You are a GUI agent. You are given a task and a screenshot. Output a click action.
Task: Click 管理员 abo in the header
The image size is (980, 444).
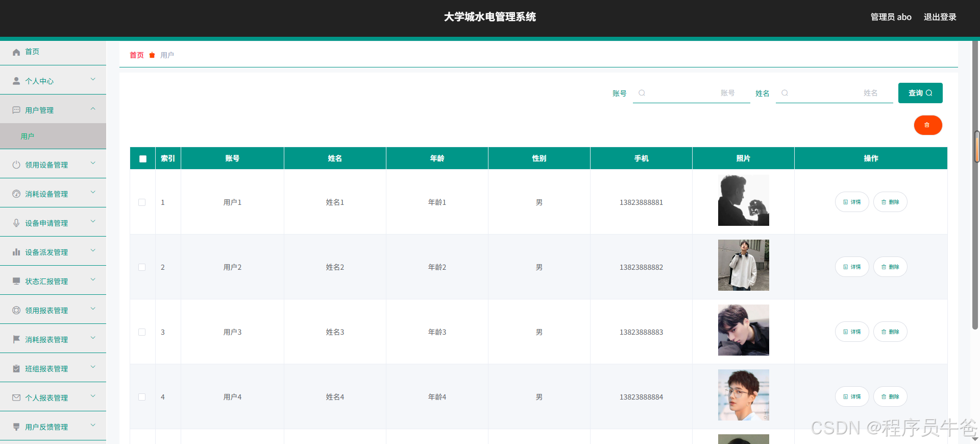(891, 17)
